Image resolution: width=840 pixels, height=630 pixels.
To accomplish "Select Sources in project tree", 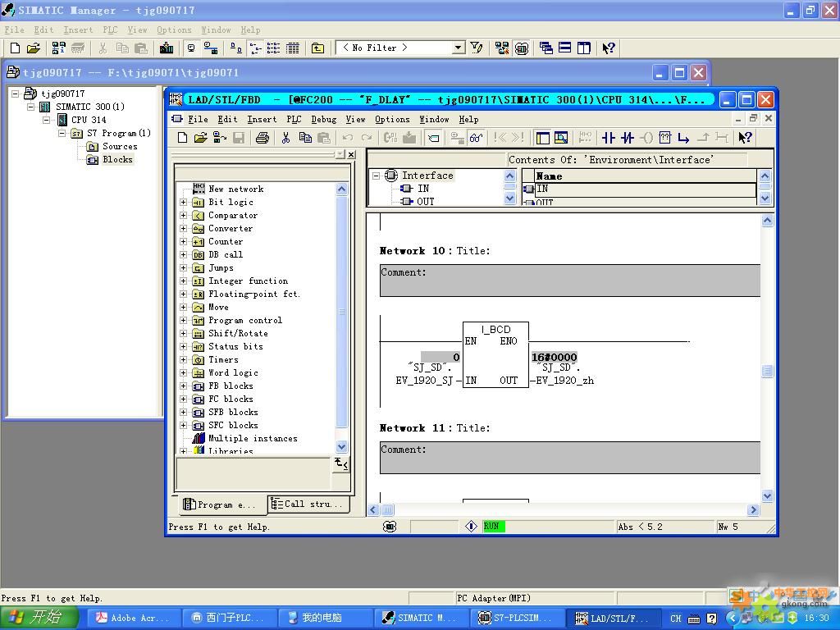I will point(112,146).
